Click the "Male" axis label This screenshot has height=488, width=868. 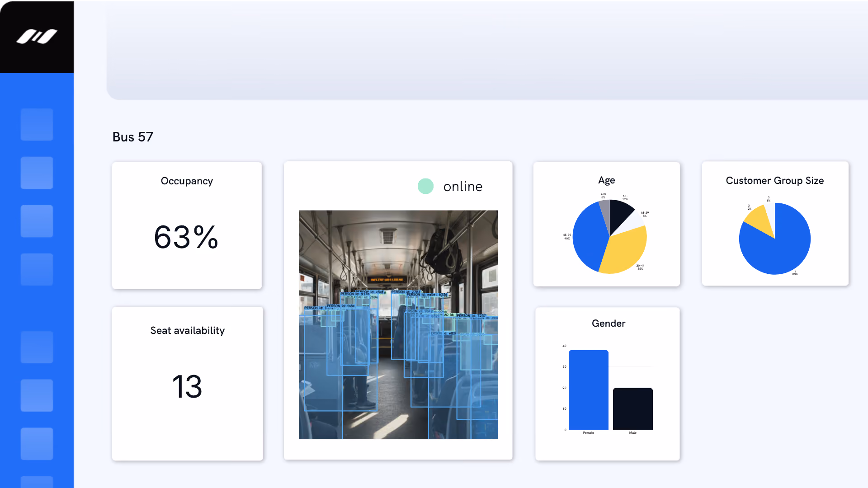[632, 433]
